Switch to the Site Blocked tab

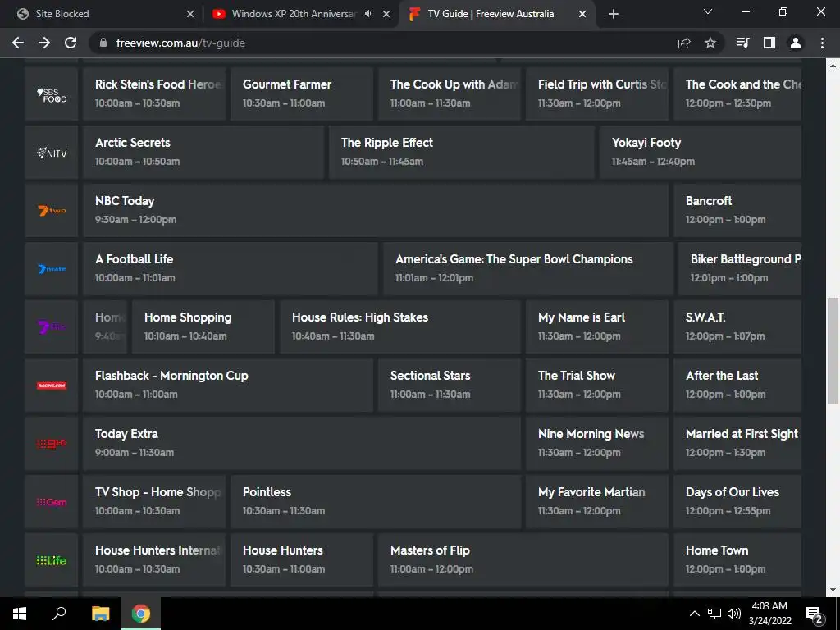(105, 14)
